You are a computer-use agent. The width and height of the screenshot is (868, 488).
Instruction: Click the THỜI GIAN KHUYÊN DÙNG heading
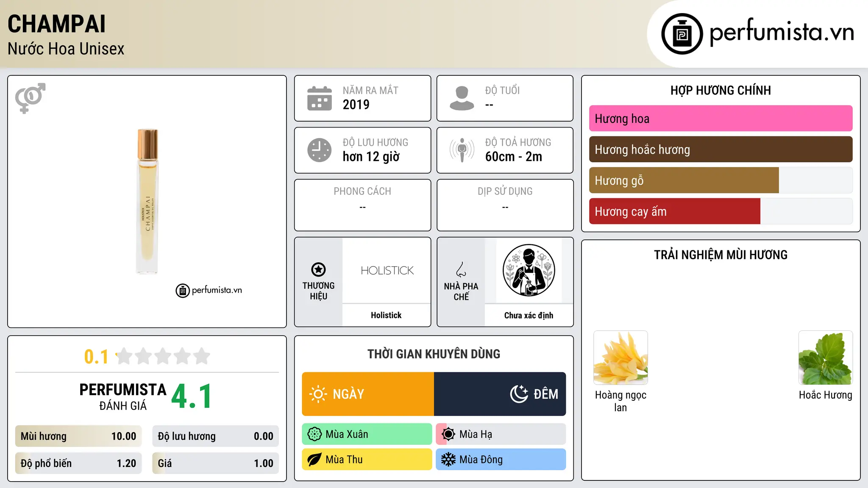[x=434, y=354]
